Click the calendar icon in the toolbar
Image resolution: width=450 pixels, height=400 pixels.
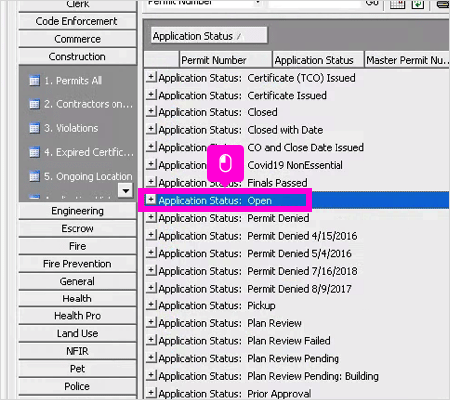pyautogui.click(x=397, y=4)
